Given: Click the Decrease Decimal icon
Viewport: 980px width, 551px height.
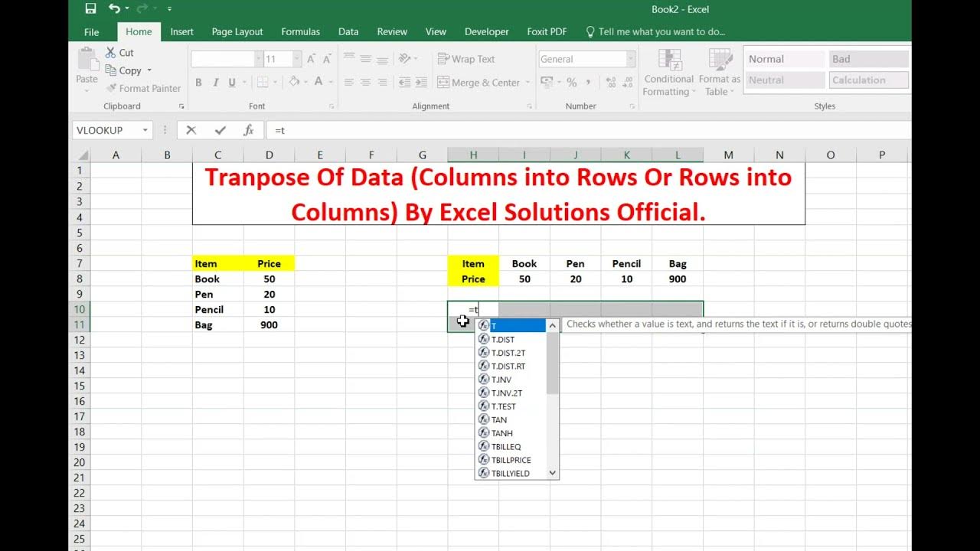Looking at the screenshot, I should (626, 83).
